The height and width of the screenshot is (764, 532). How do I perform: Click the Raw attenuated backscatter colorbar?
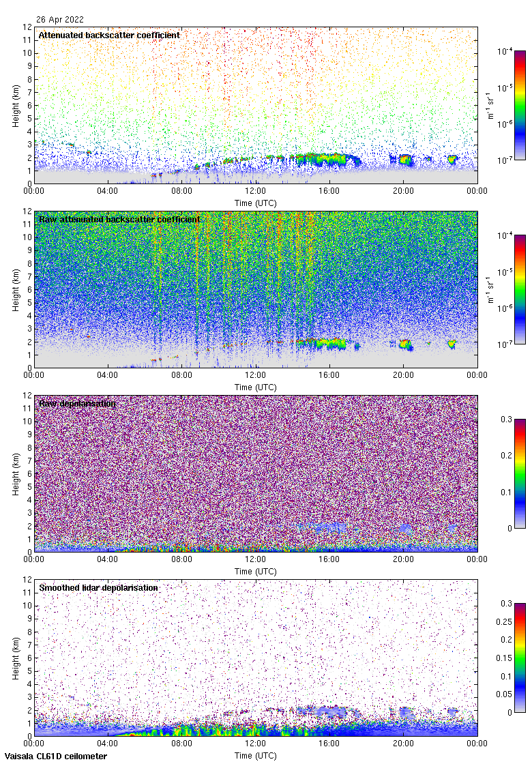[520, 289]
